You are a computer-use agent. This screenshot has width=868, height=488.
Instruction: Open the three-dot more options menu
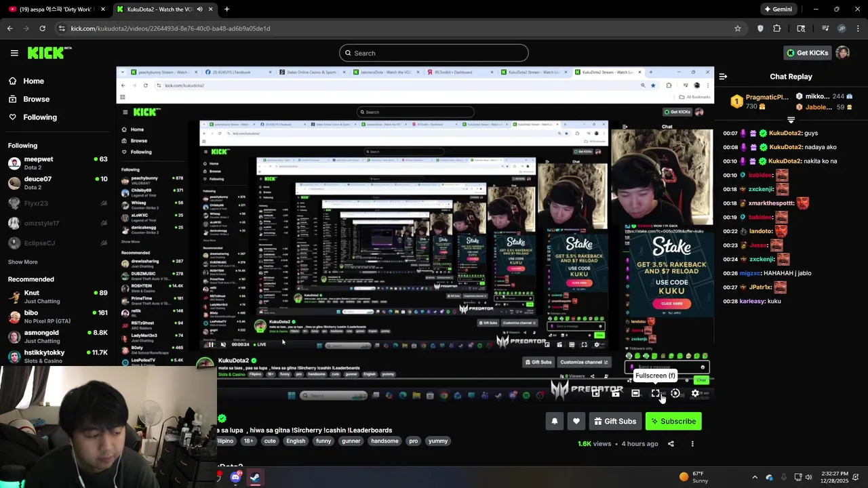coord(692,444)
